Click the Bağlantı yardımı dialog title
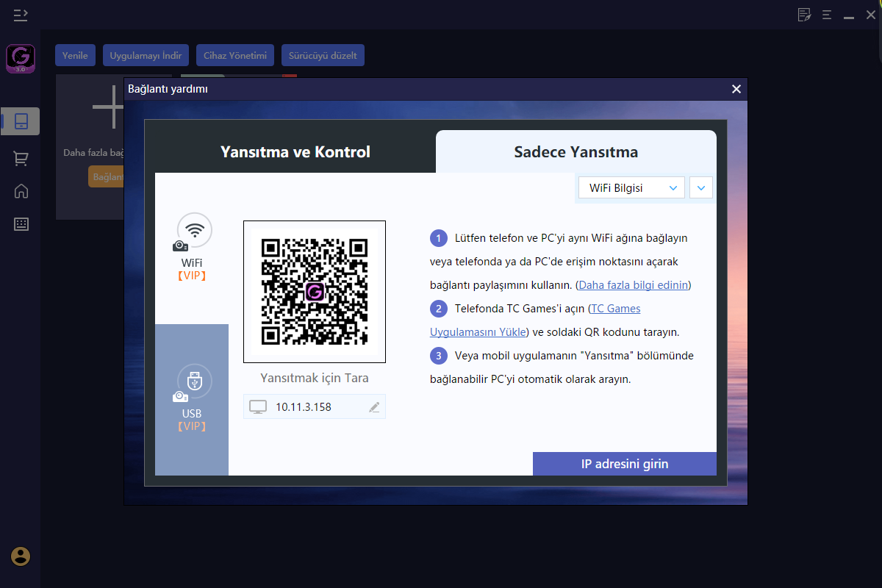882x588 pixels. pos(168,89)
